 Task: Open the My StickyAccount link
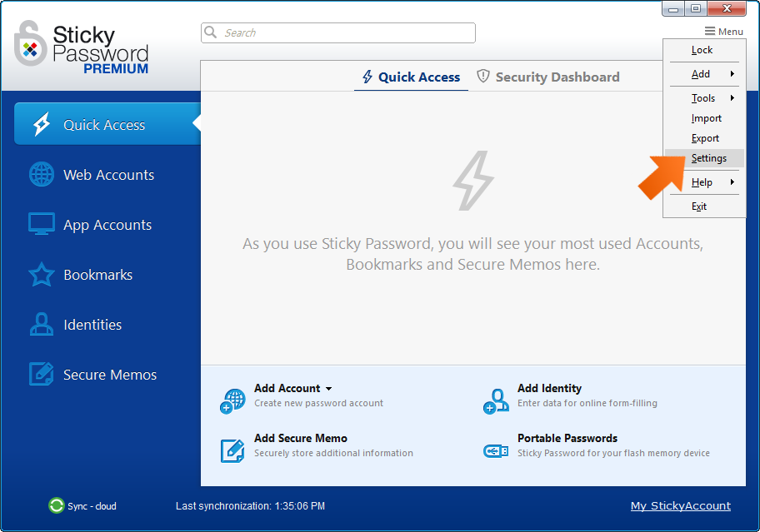pyautogui.click(x=681, y=505)
